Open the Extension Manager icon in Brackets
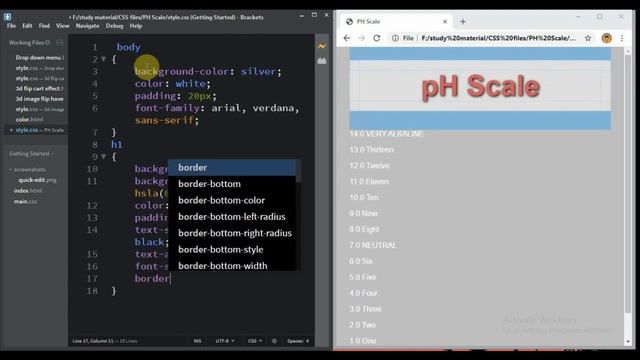Viewport: 640px width, 360px height. (322, 61)
